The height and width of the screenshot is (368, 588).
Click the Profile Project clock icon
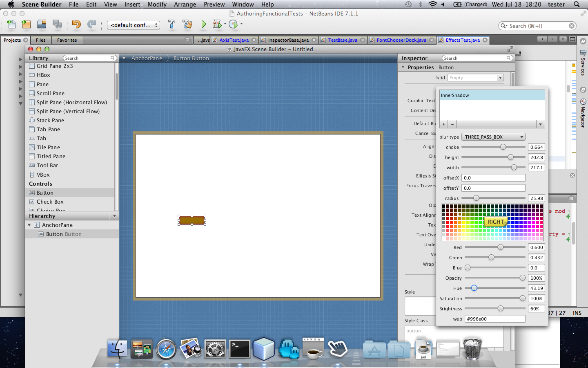pyautogui.click(x=233, y=25)
